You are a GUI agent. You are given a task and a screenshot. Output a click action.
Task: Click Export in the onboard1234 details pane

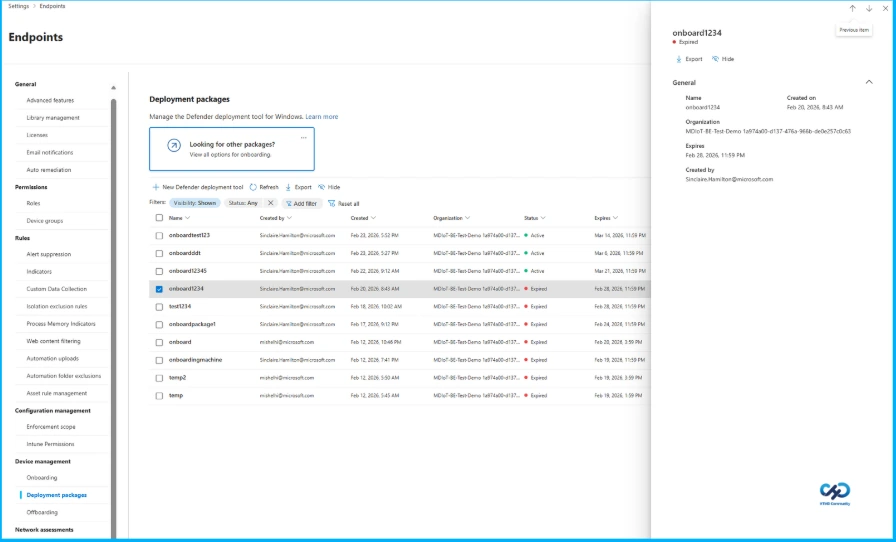[689, 59]
